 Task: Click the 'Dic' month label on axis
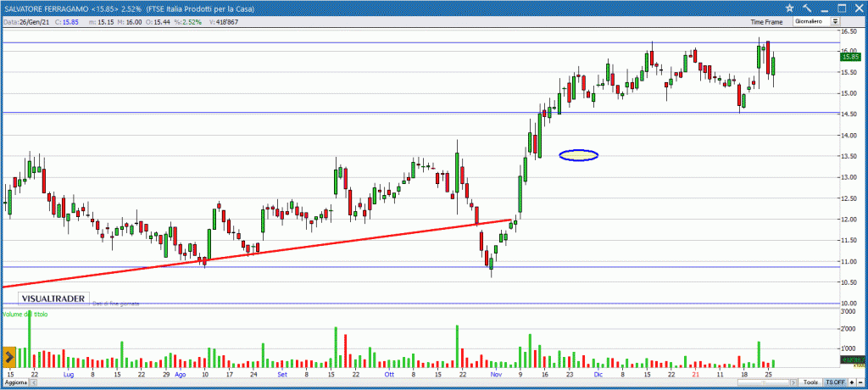coord(598,374)
